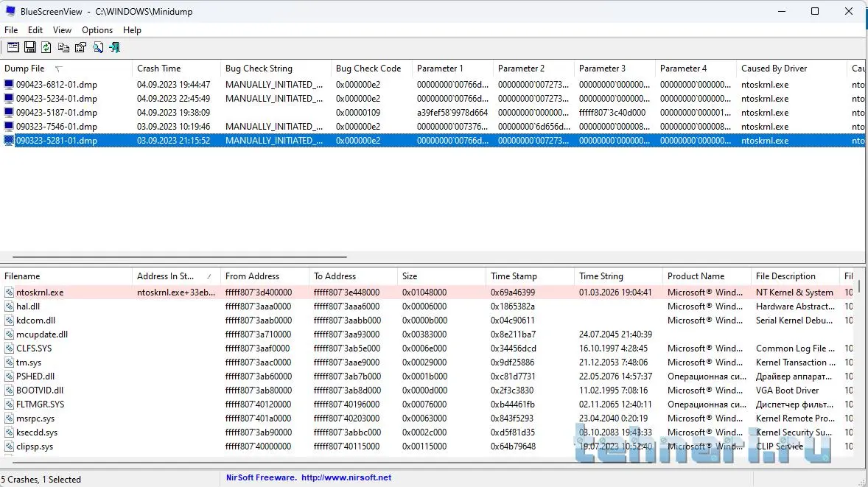The width and height of the screenshot is (868, 487).
Task: Open the Properties toolbar icon
Action: pos(80,47)
